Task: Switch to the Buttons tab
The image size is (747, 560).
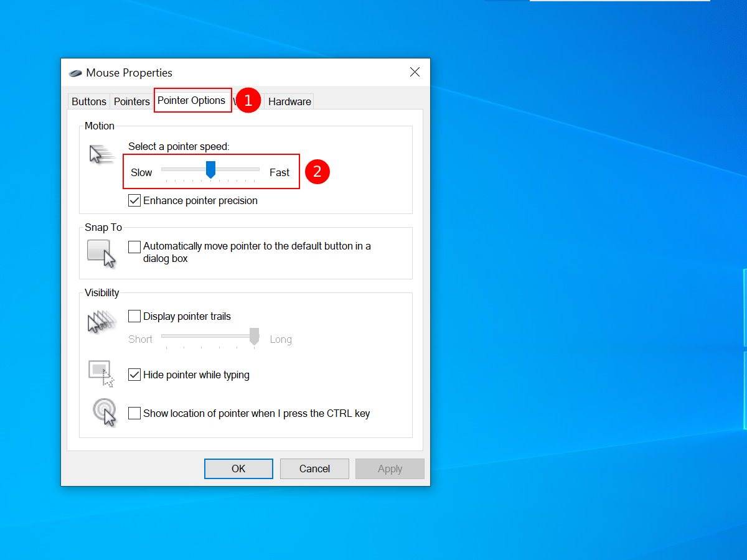Action: coord(89,101)
